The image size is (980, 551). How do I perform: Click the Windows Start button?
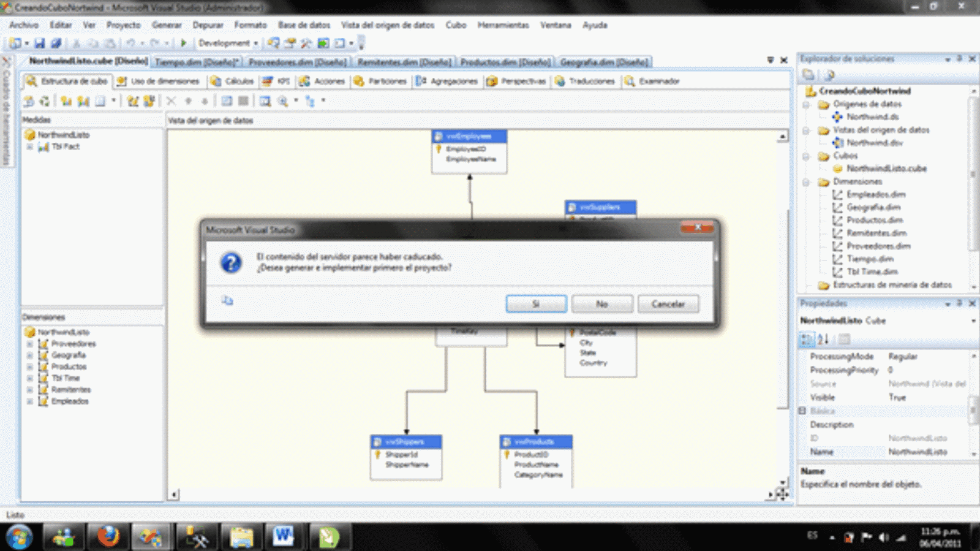click(x=20, y=537)
